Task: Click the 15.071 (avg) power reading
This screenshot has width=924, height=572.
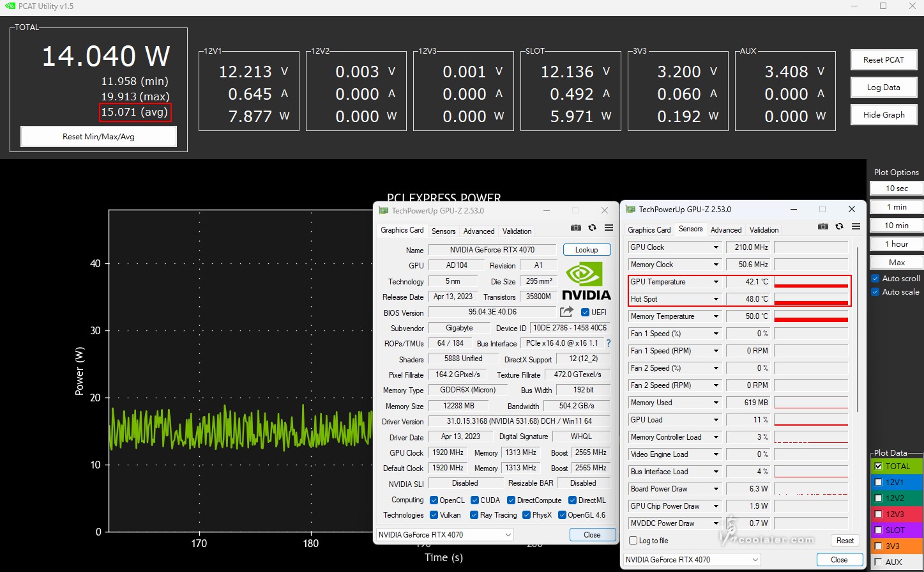Action: coord(135,112)
